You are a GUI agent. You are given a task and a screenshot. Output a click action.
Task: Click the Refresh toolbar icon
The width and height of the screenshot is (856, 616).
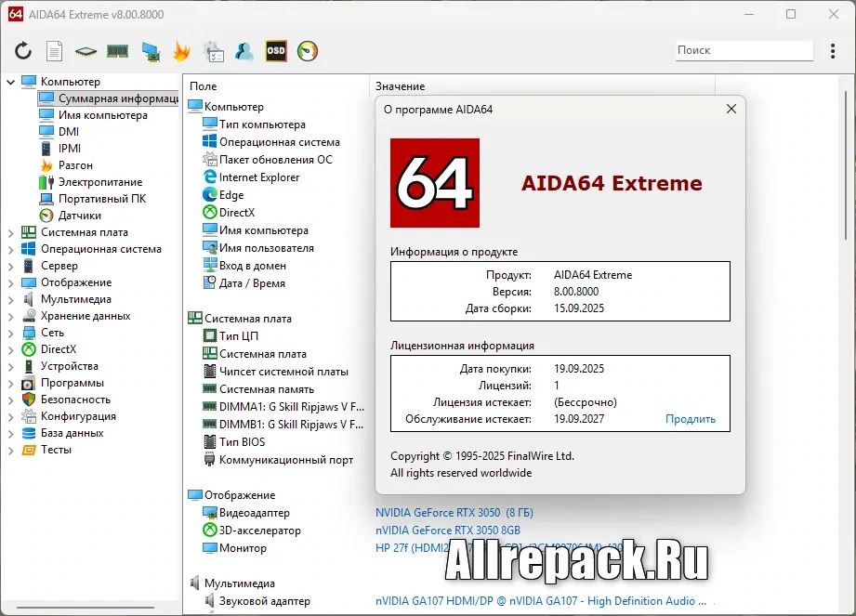tap(23, 51)
